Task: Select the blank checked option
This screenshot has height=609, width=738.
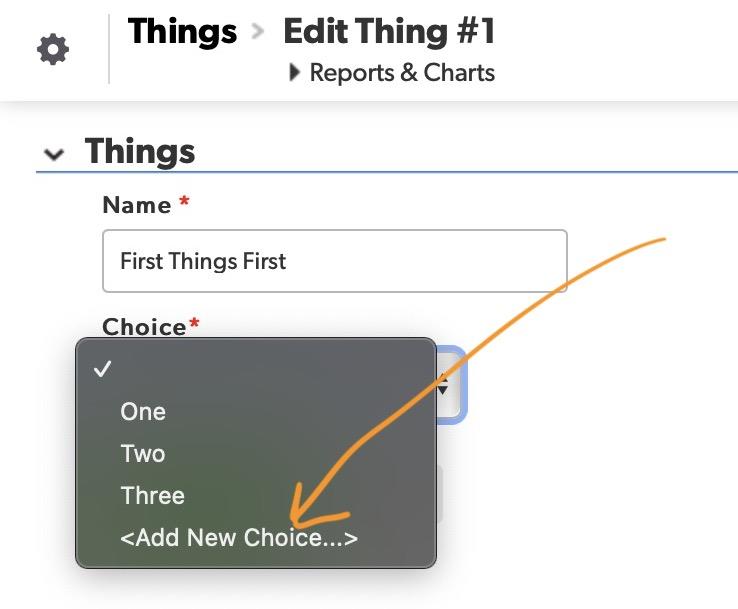Action: click(x=256, y=369)
